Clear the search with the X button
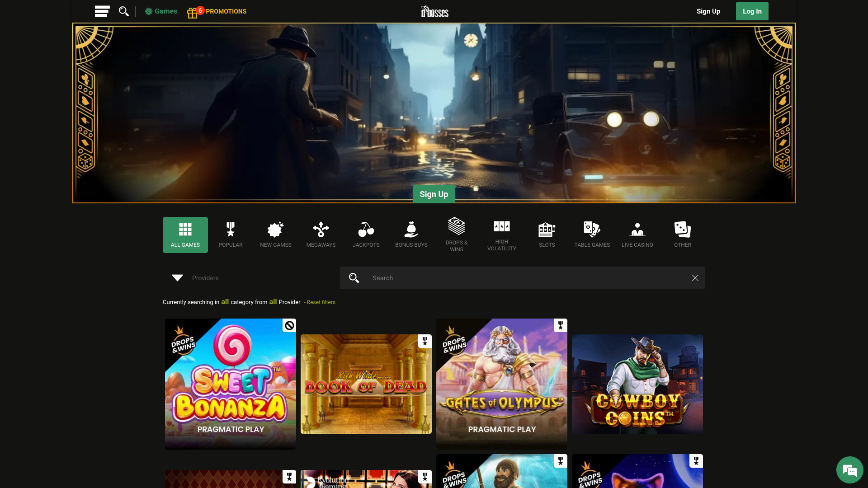The width and height of the screenshot is (868, 488). [695, 278]
